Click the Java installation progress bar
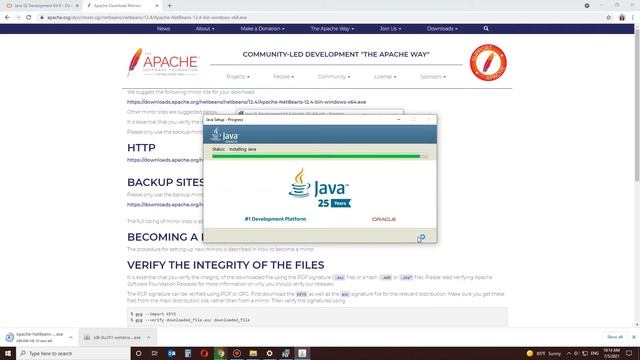The width and height of the screenshot is (640, 360). 320,156
